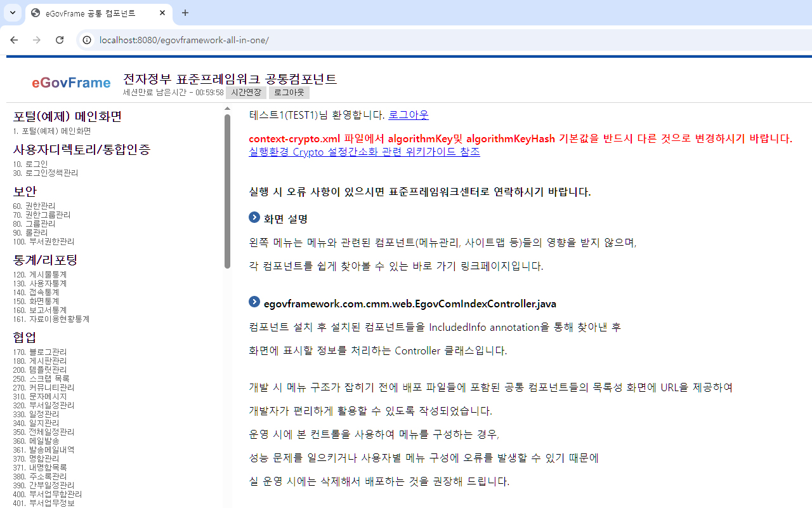Viewport: 812px width, 508px height.
Task: Click the 시간연장 button
Action: point(246,93)
